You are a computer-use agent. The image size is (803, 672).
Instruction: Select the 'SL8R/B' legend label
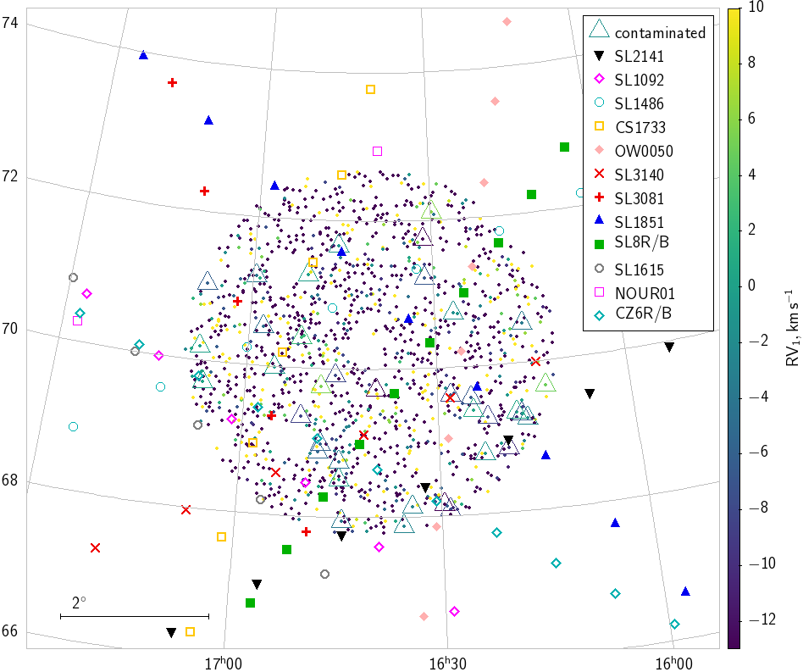click(642, 242)
